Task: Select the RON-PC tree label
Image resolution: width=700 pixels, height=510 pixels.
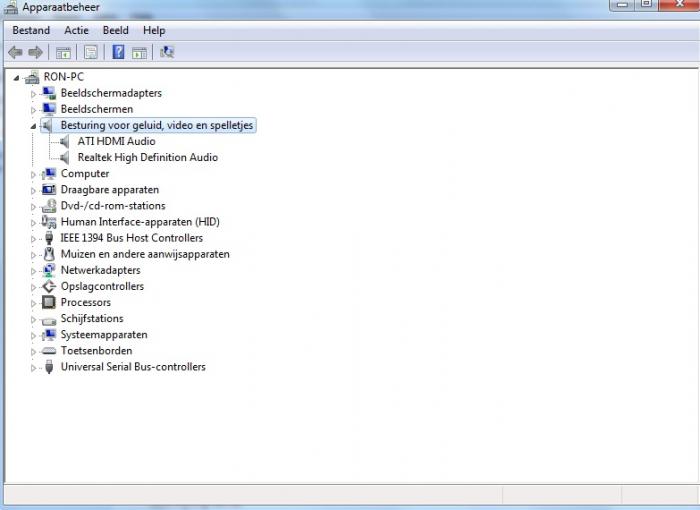Action: pos(64,77)
